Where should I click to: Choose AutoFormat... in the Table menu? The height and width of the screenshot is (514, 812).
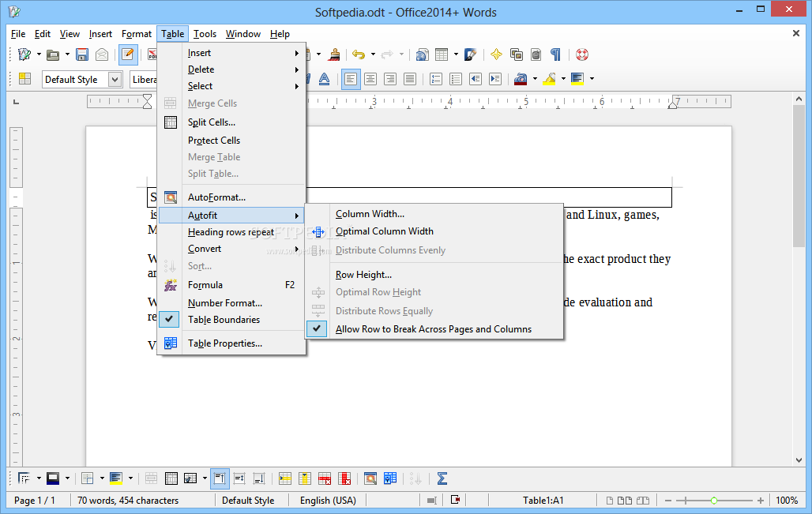click(231, 197)
